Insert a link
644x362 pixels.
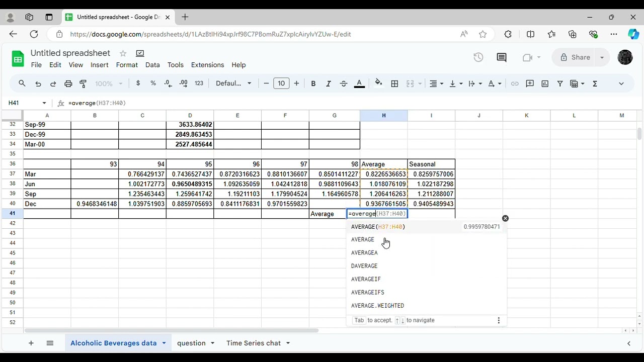click(515, 83)
